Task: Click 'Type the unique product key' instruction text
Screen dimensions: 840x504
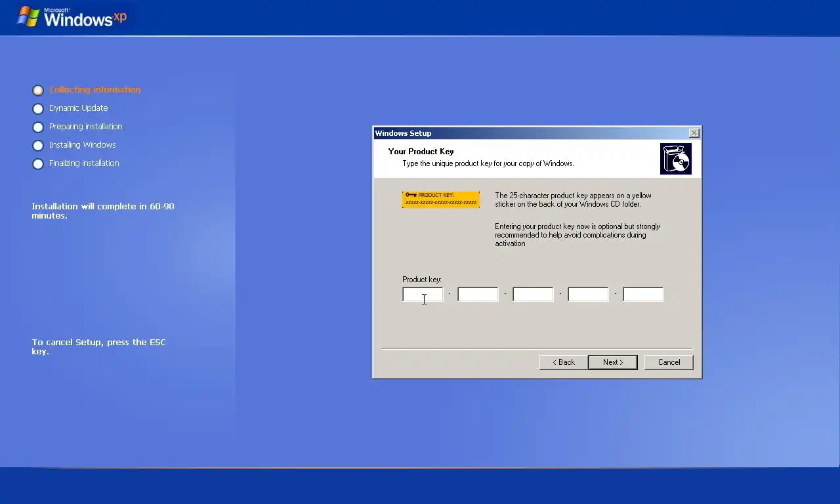Action: coord(488,163)
